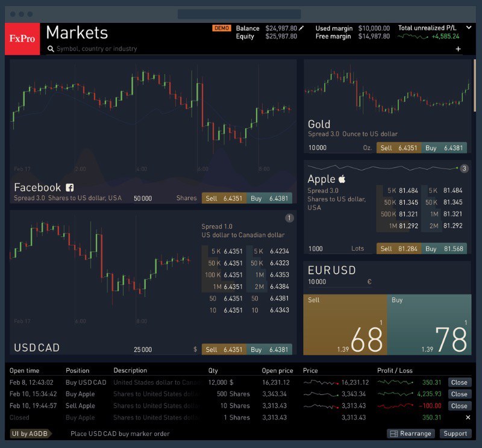Buy USD CAD at 6.4381
Image resolution: width=482 pixels, height=448 pixels.
point(269,349)
